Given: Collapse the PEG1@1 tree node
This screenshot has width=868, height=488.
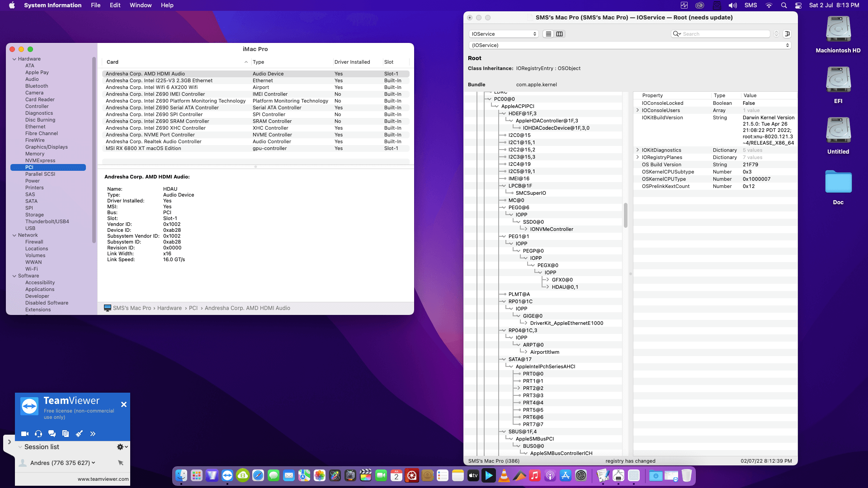Looking at the screenshot, I should click(x=503, y=236).
